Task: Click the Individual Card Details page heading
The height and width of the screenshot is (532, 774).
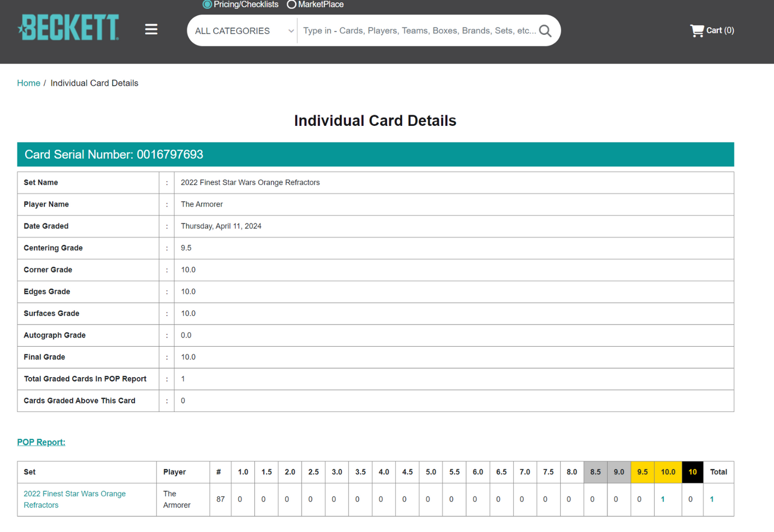Action: [x=375, y=121]
